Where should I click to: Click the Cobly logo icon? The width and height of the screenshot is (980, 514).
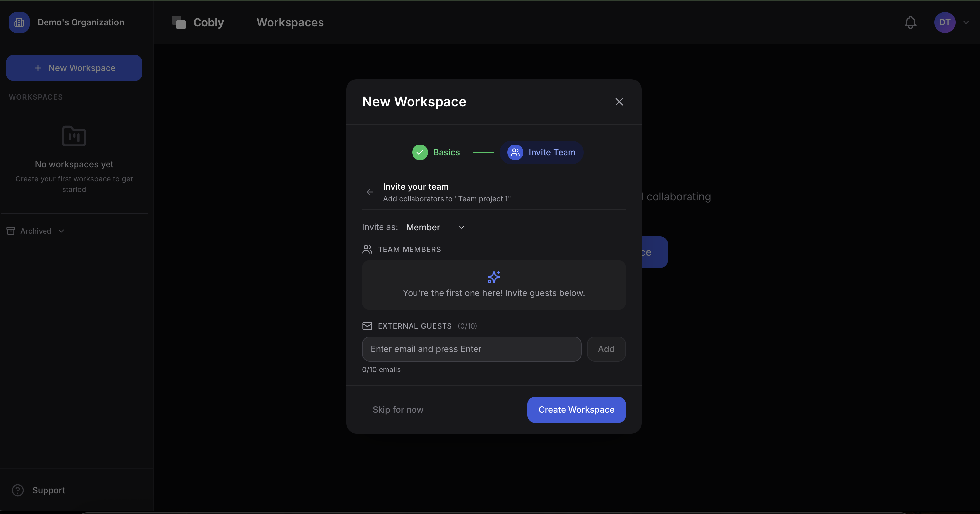[x=178, y=22]
